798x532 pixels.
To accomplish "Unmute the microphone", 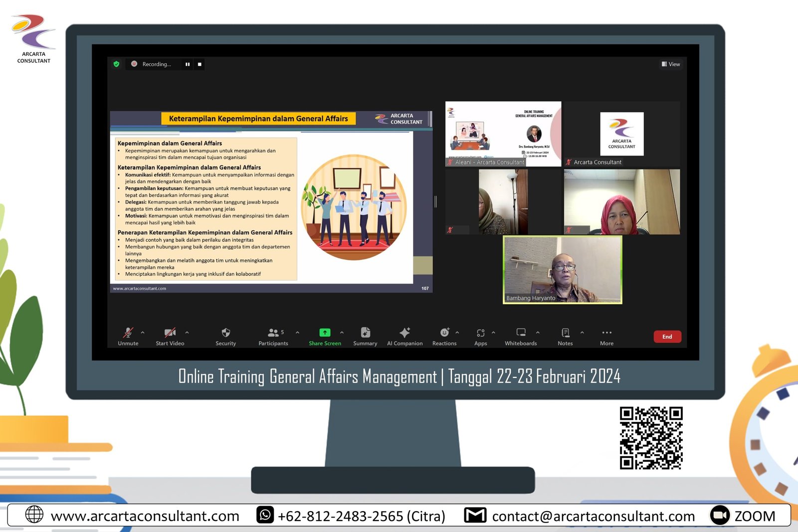I will pos(128,333).
